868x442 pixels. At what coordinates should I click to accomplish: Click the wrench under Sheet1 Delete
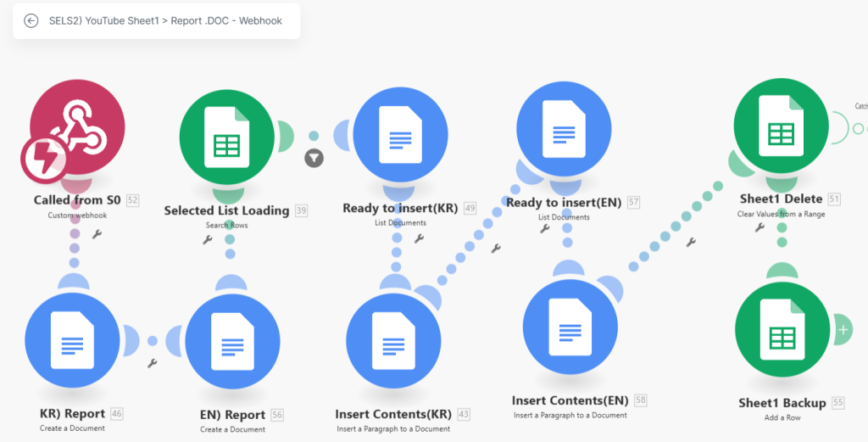point(759,228)
